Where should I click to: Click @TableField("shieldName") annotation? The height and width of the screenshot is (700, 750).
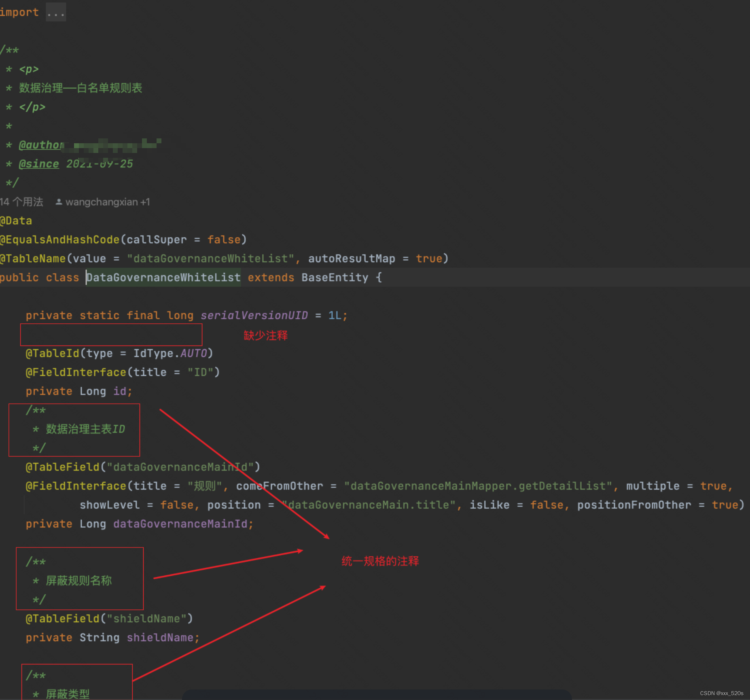[x=109, y=619]
